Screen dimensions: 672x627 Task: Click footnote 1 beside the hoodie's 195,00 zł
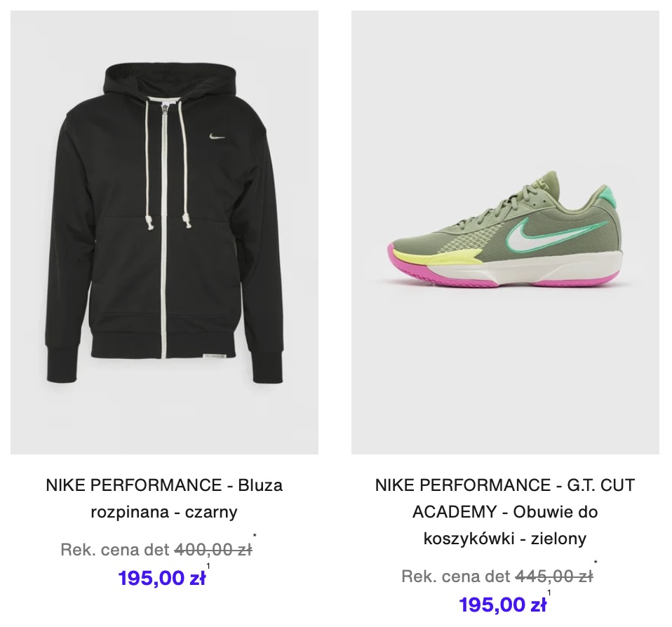point(208,566)
